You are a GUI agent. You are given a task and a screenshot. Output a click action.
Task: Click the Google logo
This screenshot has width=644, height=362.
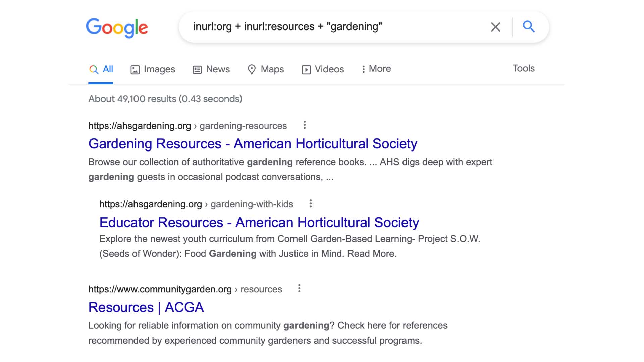point(117,27)
